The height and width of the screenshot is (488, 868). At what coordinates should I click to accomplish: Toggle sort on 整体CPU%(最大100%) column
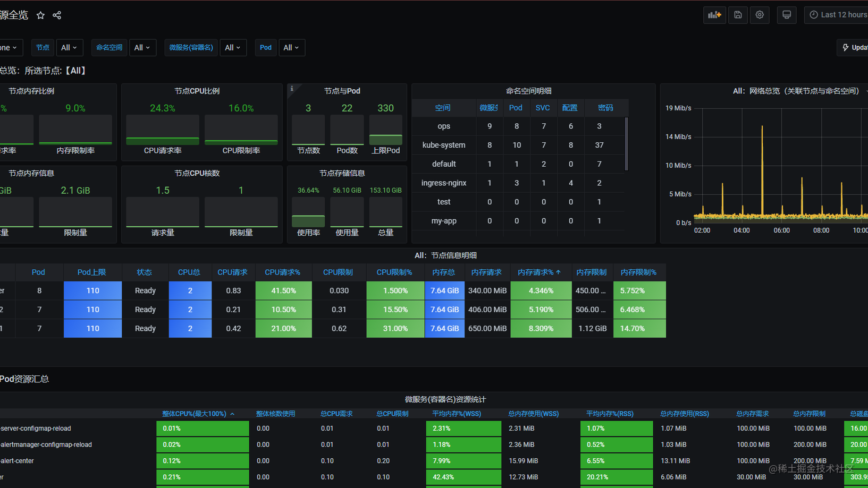coord(198,414)
